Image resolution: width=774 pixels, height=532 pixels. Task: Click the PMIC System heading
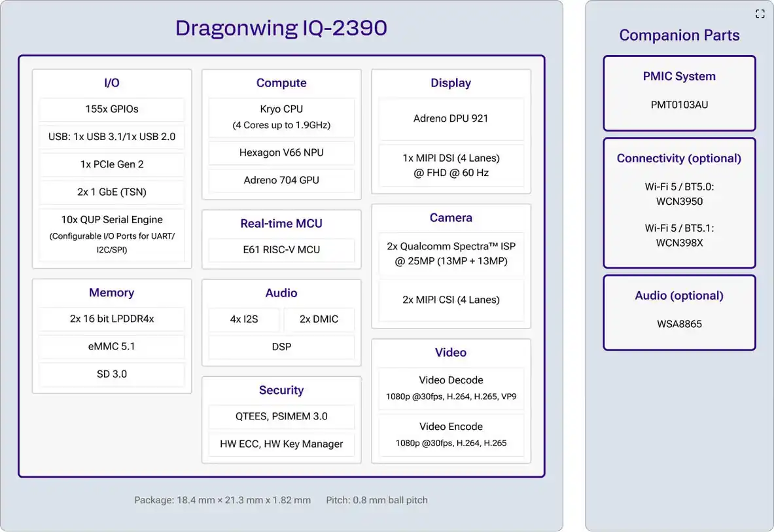679,77
